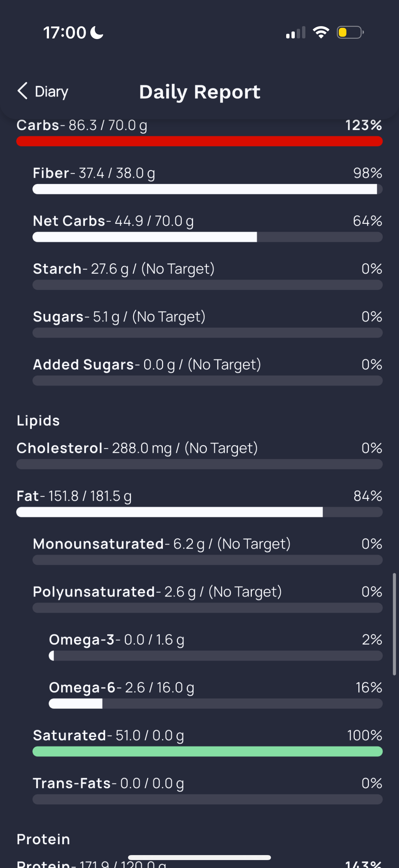Image resolution: width=399 pixels, height=868 pixels.
Task: Tap the Lipids section header
Action: pos(38,420)
